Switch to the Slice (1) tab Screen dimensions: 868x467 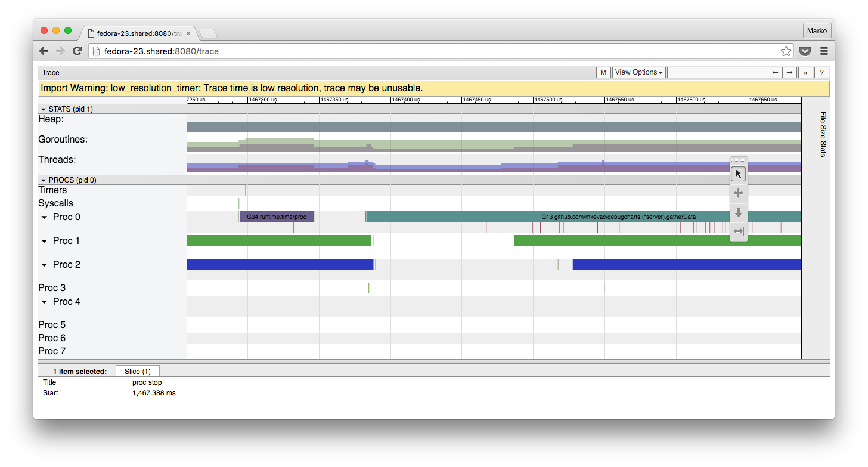(x=138, y=371)
